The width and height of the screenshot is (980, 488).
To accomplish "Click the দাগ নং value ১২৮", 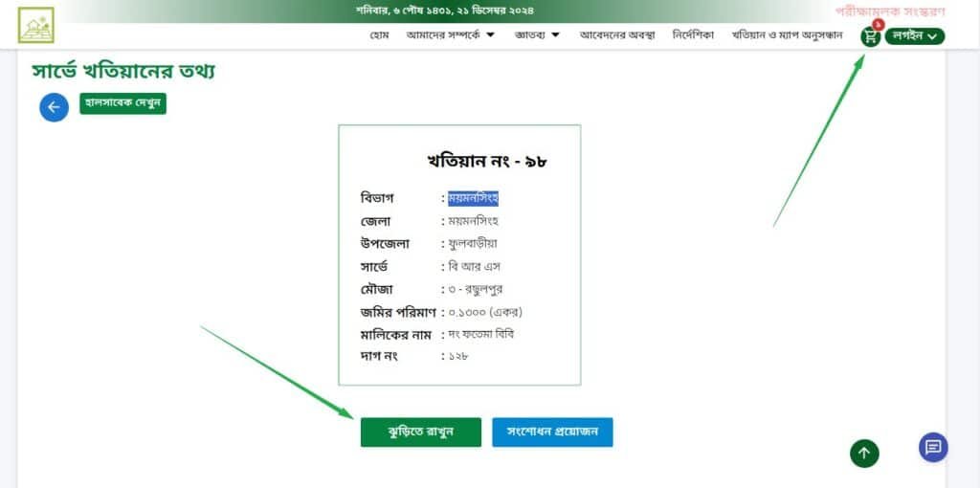I will click(x=458, y=356).
